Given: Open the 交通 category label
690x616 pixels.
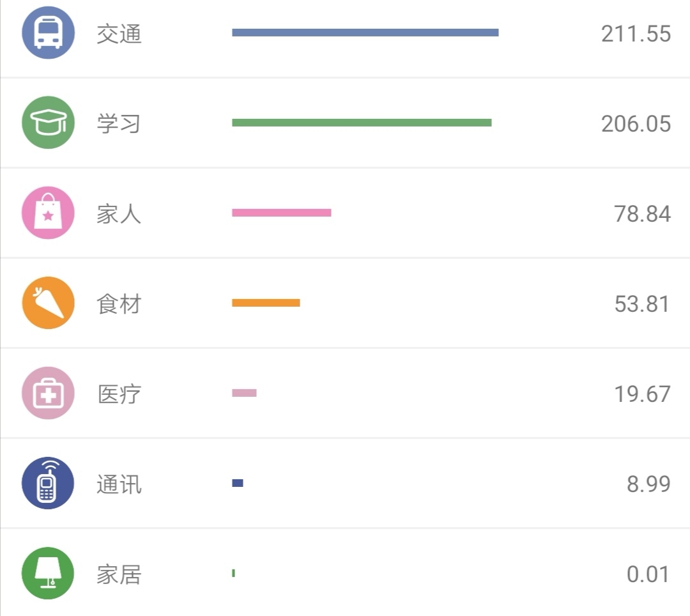Looking at the screenshot, I should click(119, 34).
